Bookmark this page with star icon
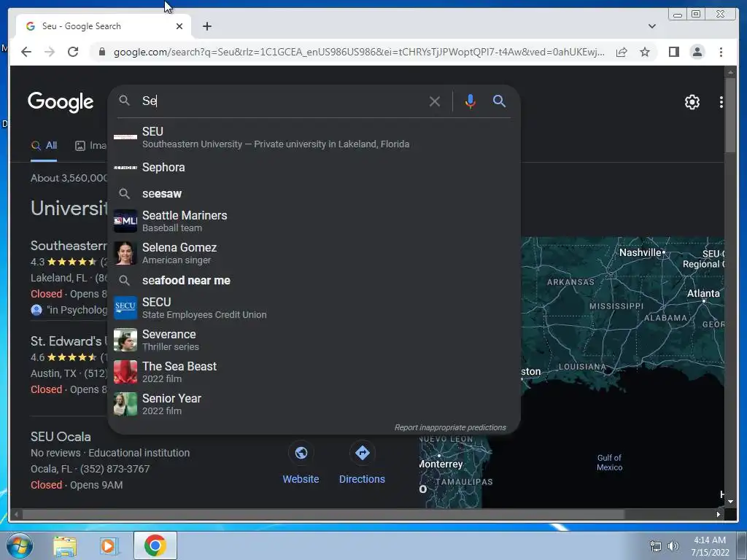Screen dimensions: 747x560 click(x=645, y=52)
